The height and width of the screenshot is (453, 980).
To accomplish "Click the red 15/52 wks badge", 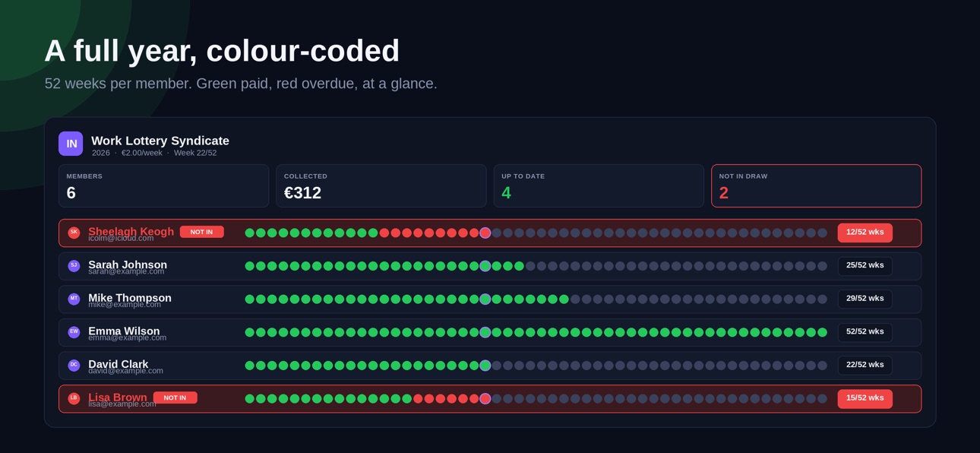I will click(x=865, y=398).
